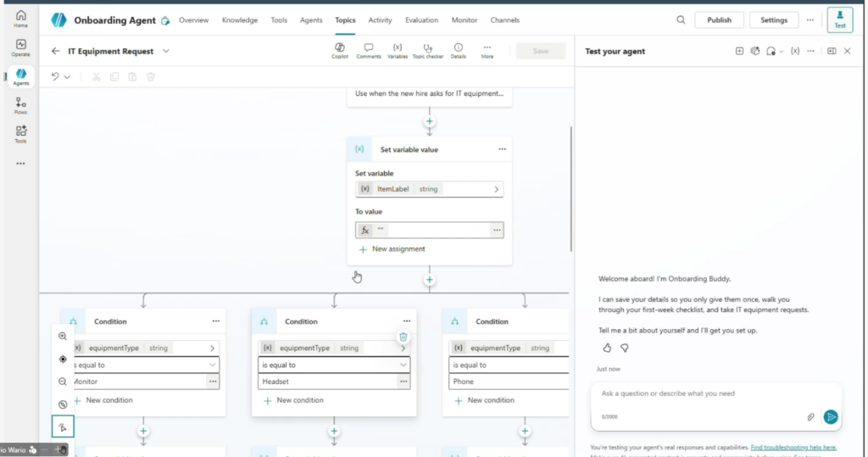Expand equipmentType variable in Monitor condition
This screenshot has width=868, height=457.
212,348
